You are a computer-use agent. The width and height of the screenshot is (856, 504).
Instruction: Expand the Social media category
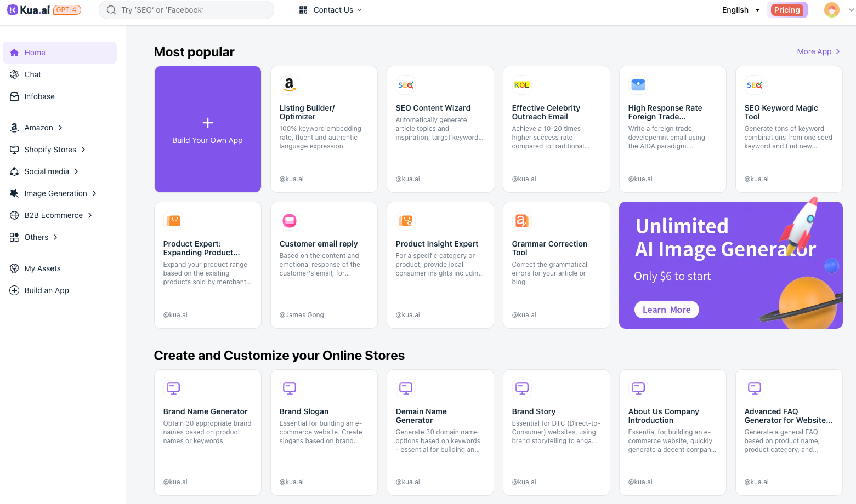point(46,171)
